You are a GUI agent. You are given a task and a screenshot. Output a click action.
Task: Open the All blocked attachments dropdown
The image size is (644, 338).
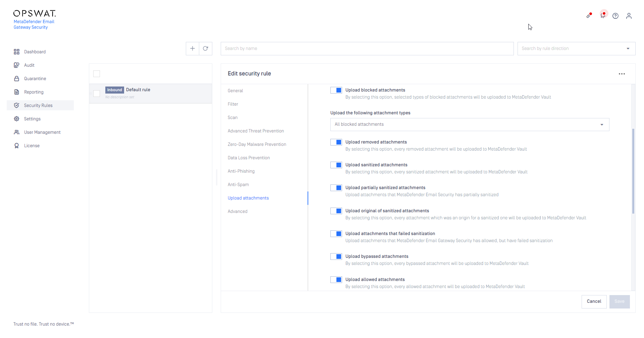pyautogui.click(x=470, y=124)
